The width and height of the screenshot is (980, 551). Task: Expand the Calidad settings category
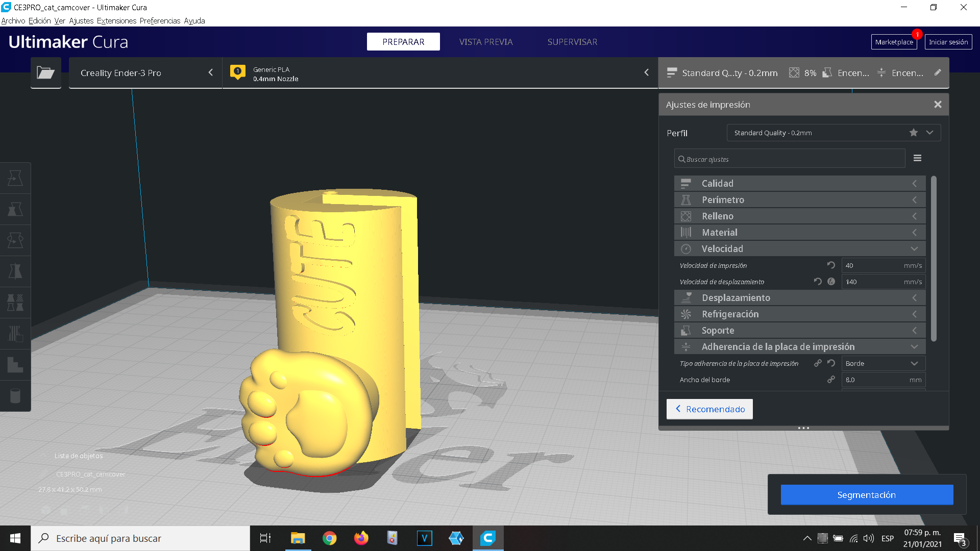point(799,183)
